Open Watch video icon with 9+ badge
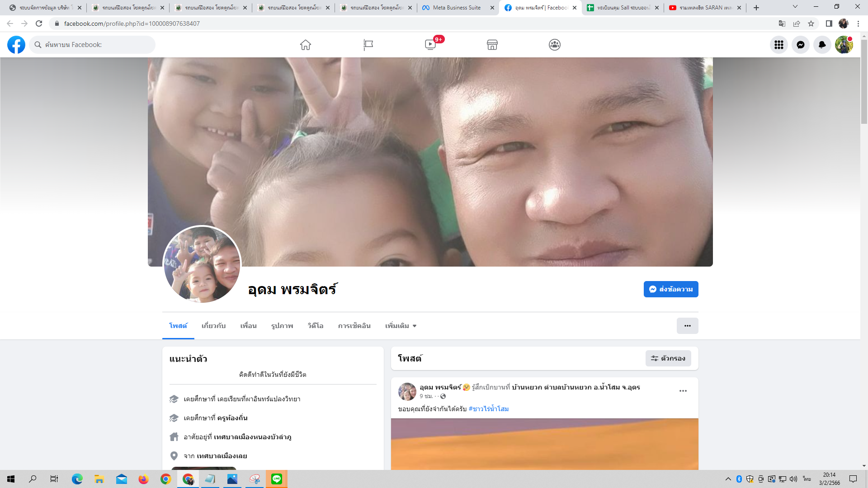Screen dimensions: 868x488 coord(430,45)
